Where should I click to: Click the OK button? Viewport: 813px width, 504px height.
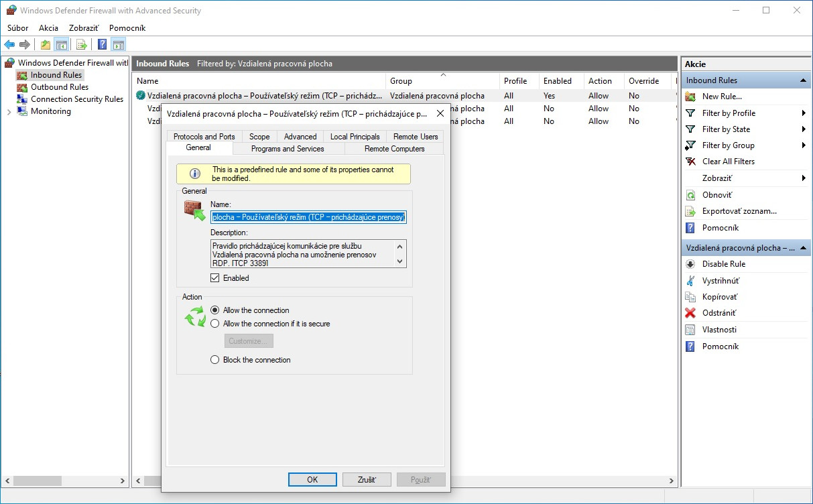coord(312,480)
